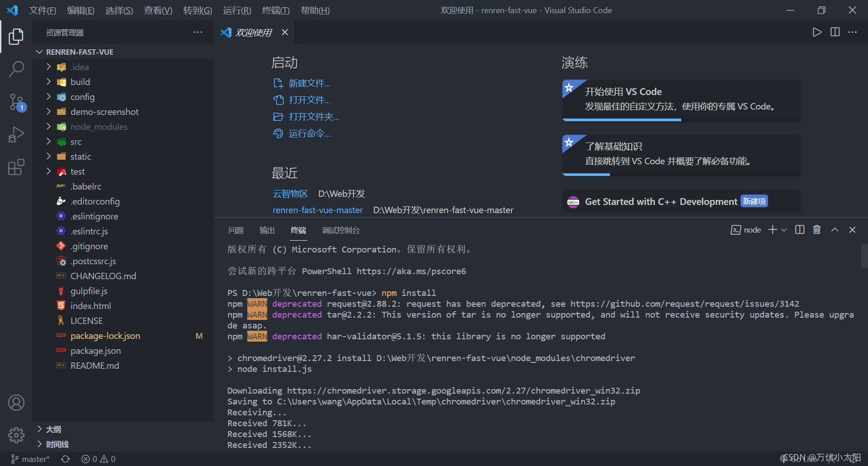The image size is (868, 466).
Task: Split the terminal panel
Action: 800,230
